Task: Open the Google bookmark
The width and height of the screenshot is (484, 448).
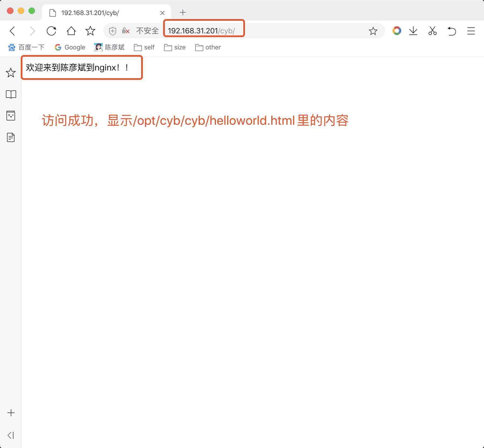Action: [x=70, y=47]
